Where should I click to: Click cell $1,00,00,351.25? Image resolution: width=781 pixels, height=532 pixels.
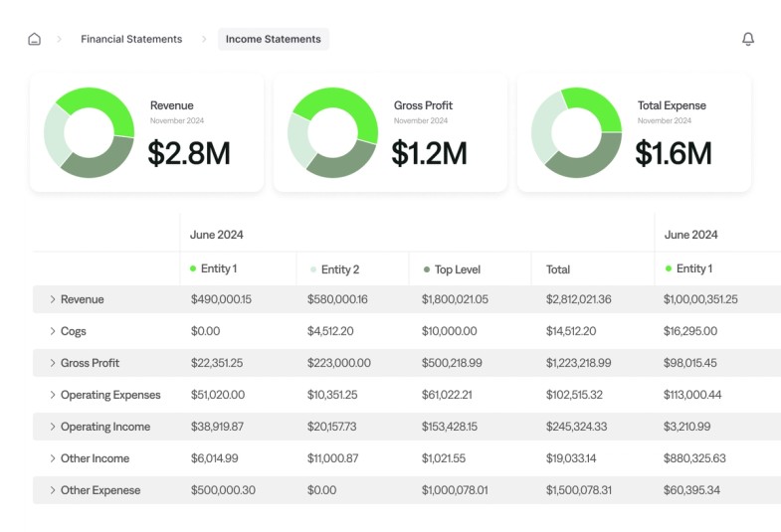(700, 299)
